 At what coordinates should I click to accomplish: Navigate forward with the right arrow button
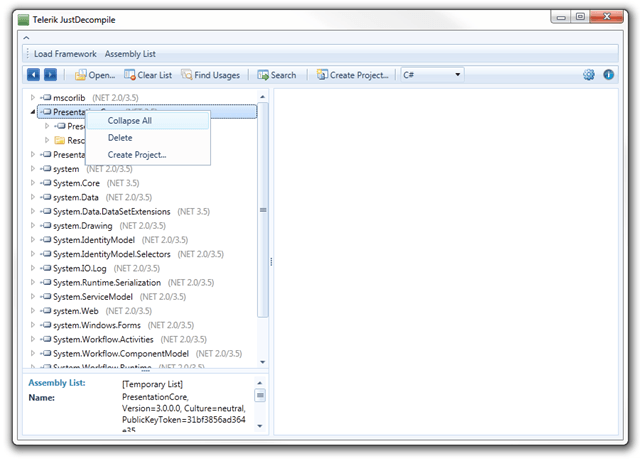[51, 75]
